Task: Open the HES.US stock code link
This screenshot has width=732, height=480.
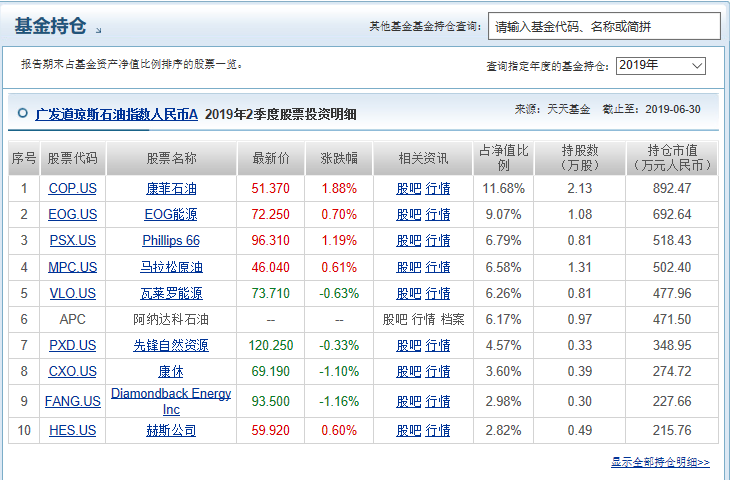Action: pos(72,431)
